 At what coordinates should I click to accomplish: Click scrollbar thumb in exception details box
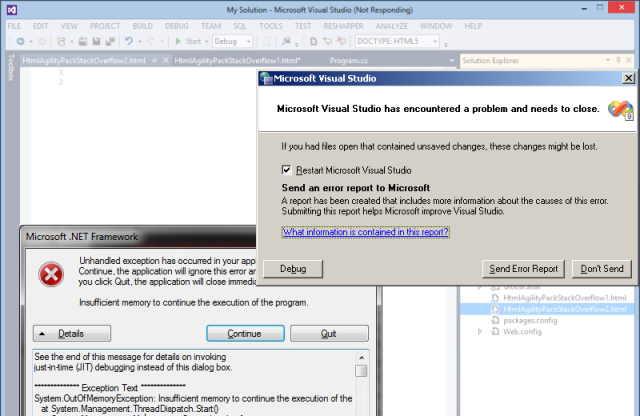361,371
